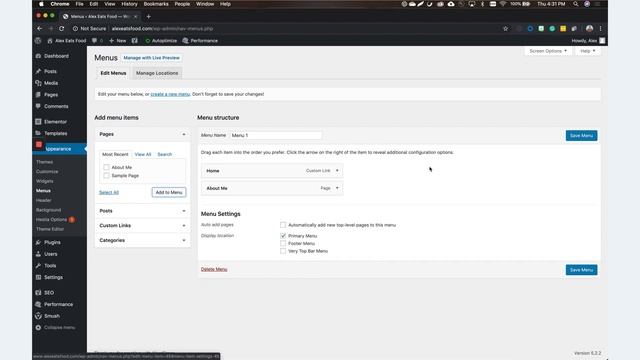Click the New content plus in admin bar
The width and height of the screenshot is (640, 360).
118,40
